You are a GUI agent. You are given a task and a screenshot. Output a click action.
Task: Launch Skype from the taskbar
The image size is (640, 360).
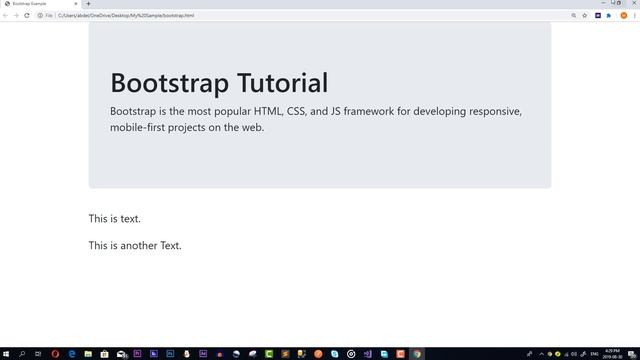(335, 354)
